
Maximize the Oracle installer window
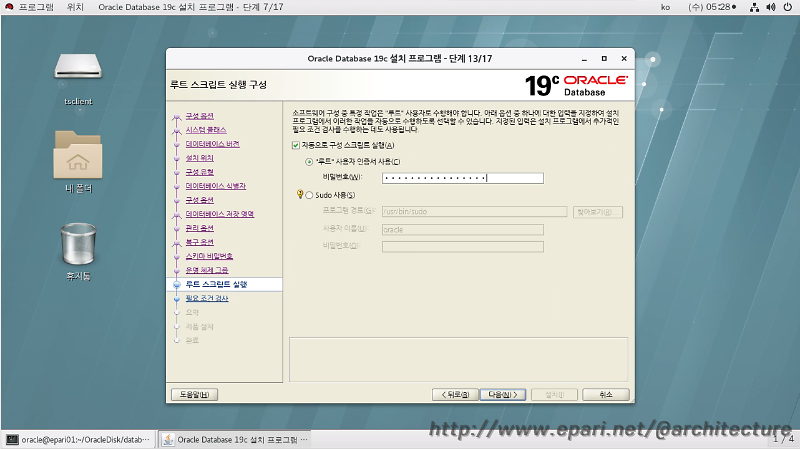[x=604, y=59]
